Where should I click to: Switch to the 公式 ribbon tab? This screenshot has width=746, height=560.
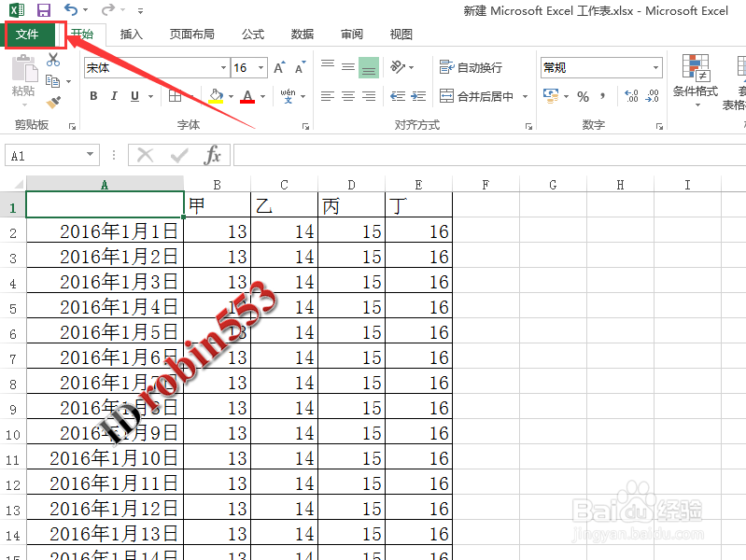(253, 35)
